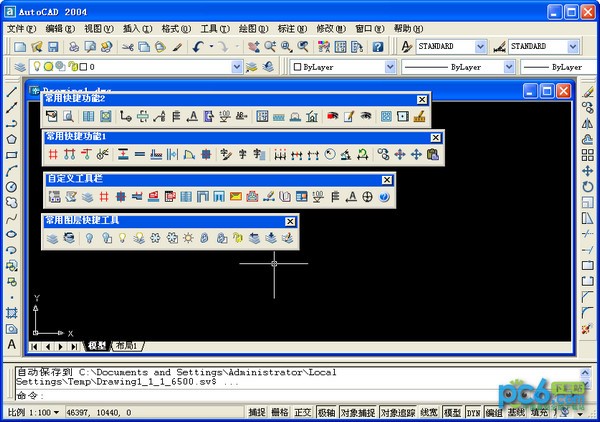Open the 文件 menu

point(21,29)
